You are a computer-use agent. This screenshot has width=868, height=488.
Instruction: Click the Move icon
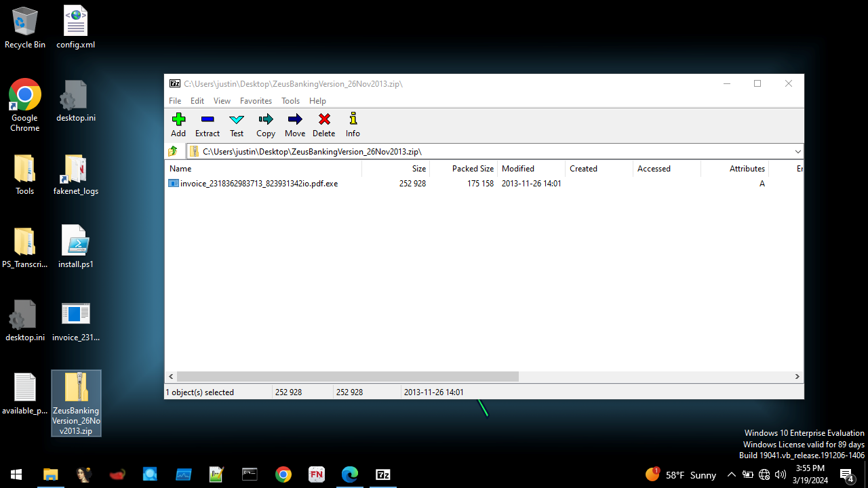point(294,125)
